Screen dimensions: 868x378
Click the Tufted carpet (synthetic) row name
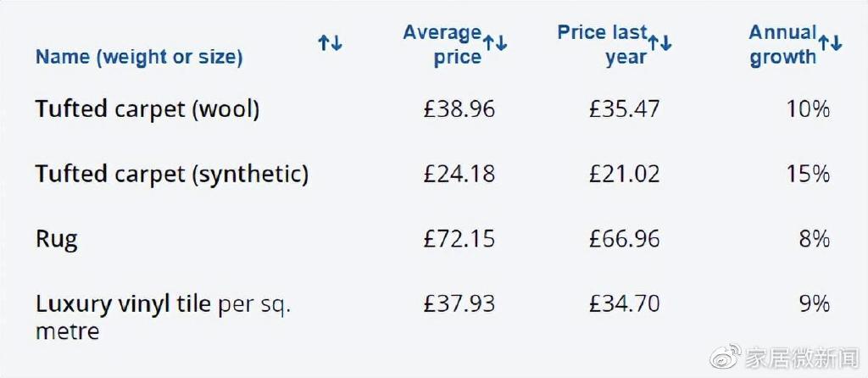coord(172,175)
